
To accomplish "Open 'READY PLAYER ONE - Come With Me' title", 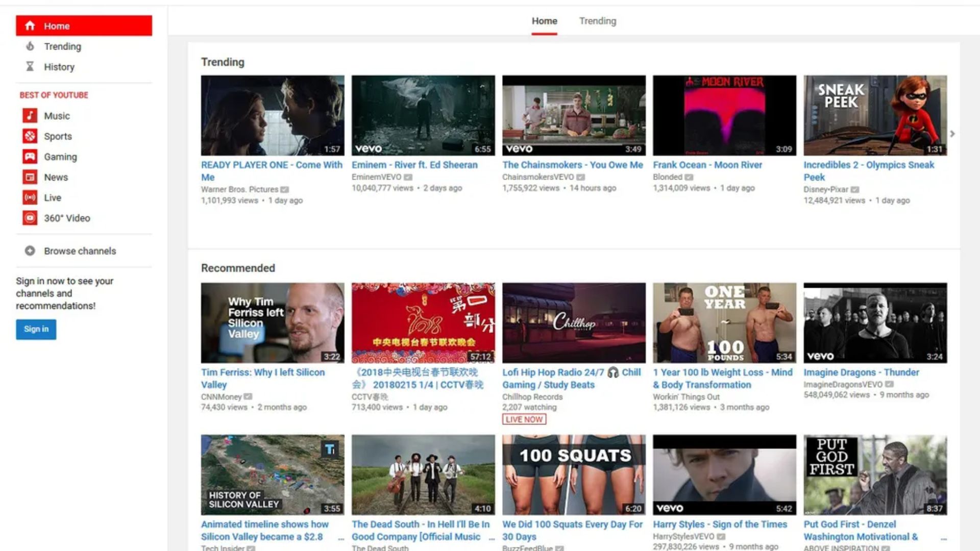I will click(272, 171).
